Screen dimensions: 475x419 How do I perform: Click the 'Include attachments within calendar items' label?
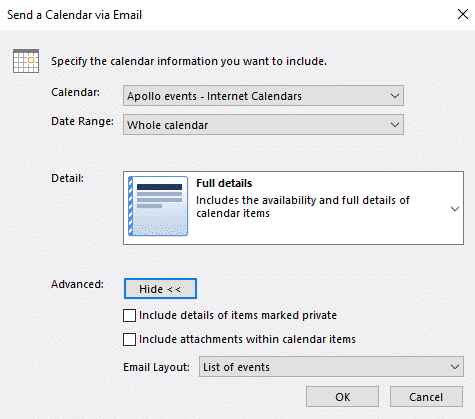(247, 339)
